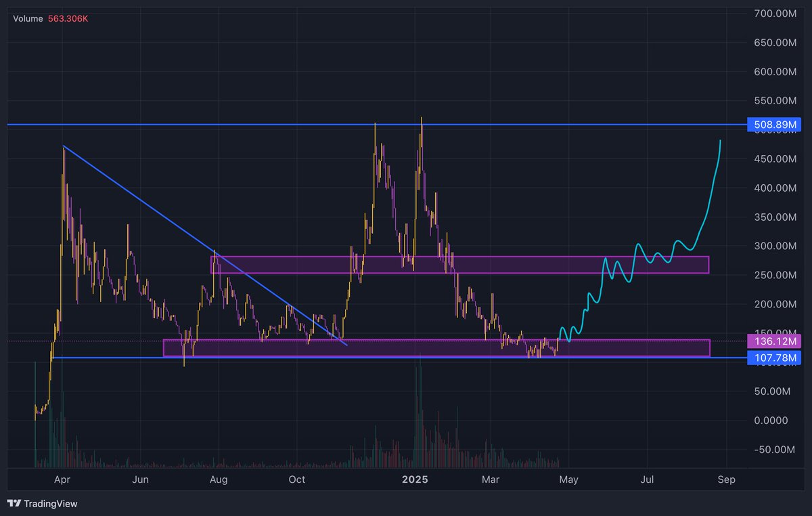Select the upper purple resistance zone rectangle
812x516 pixels.
pos(460,265)
